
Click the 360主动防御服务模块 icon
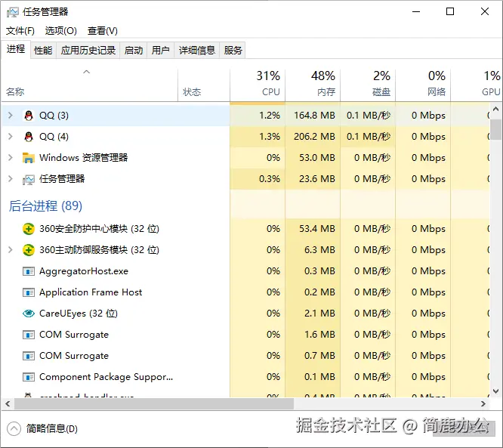[x=29, y=250]
